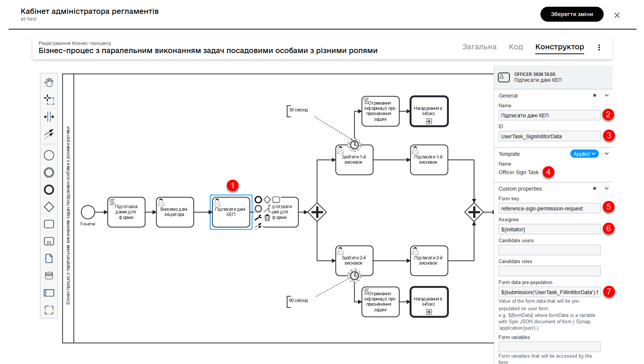Screen dimensions: 644x364
Task: Click Зберегти зміни button
Action: 572,14
